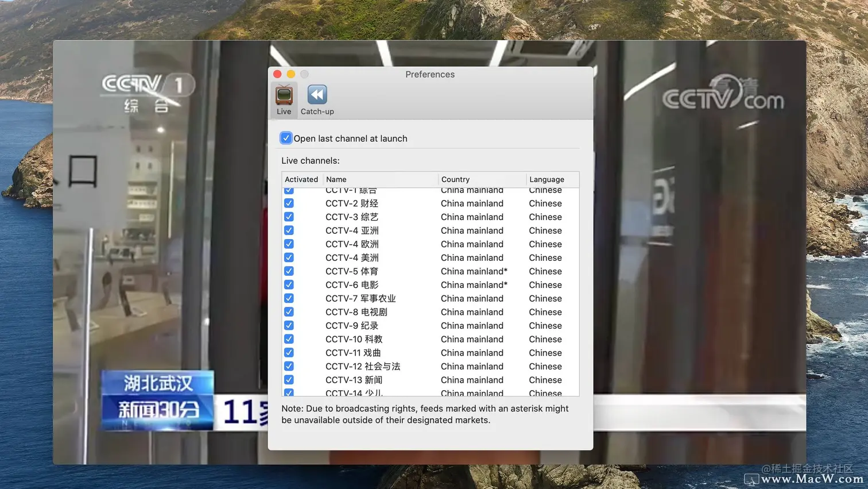Select the CCTV-11 戏曲 name
Viewport: 868px width, 489px height.
(353, 353)
